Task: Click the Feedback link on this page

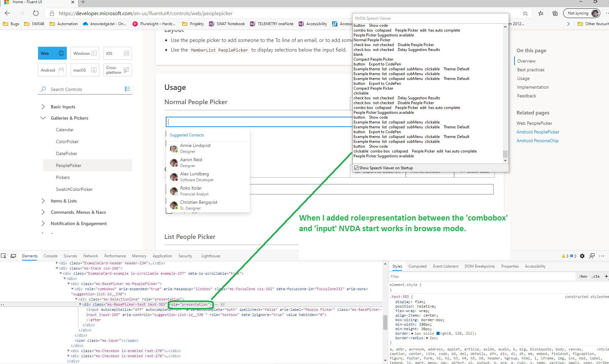Action: 526,96
